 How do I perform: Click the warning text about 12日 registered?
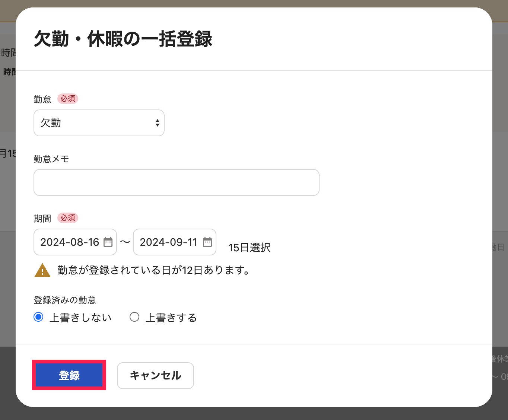[154, 270]
